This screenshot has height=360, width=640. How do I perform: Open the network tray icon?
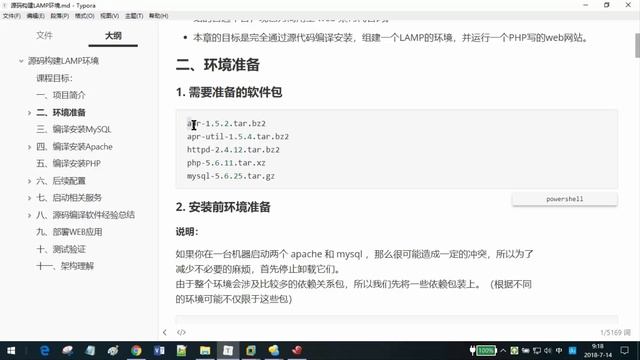click(x=537, y=351)
